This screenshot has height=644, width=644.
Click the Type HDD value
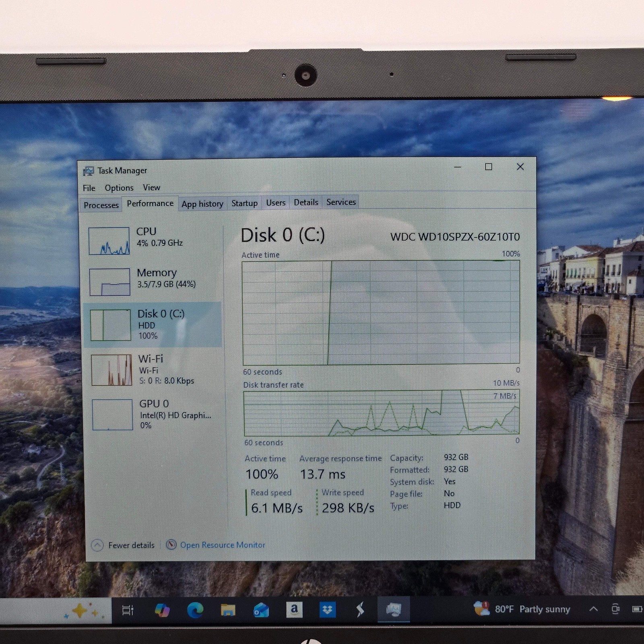click(x=452, y=505)
